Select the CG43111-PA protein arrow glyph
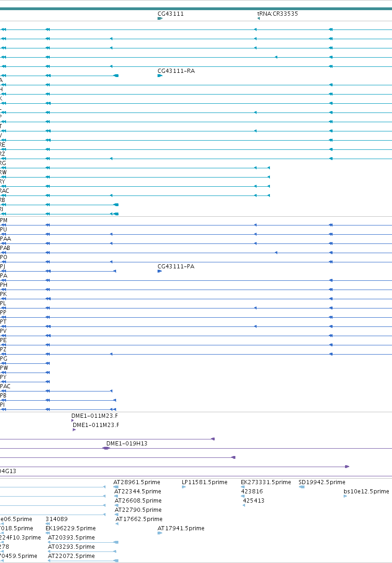392x563 pixels. [160, 271]
